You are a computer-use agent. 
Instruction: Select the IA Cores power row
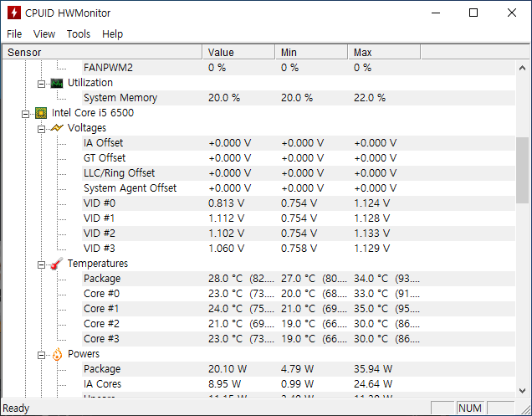click(299, 383)
